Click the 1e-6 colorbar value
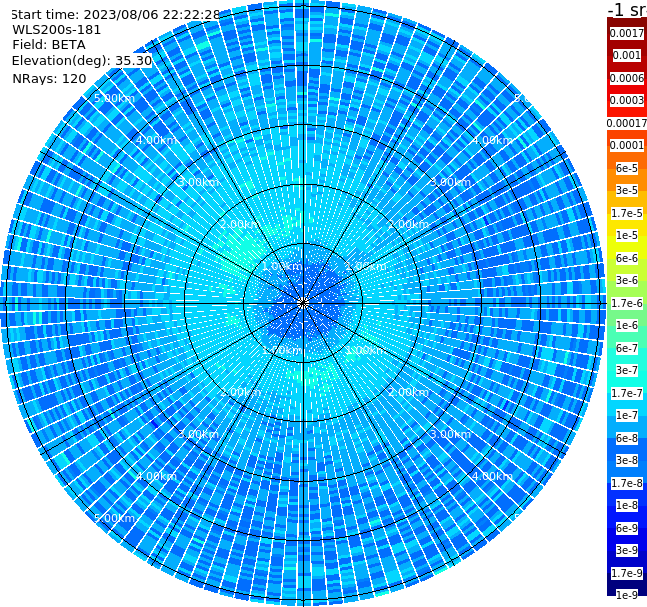This screenshot has height=607, width=647. pos(627,325)
